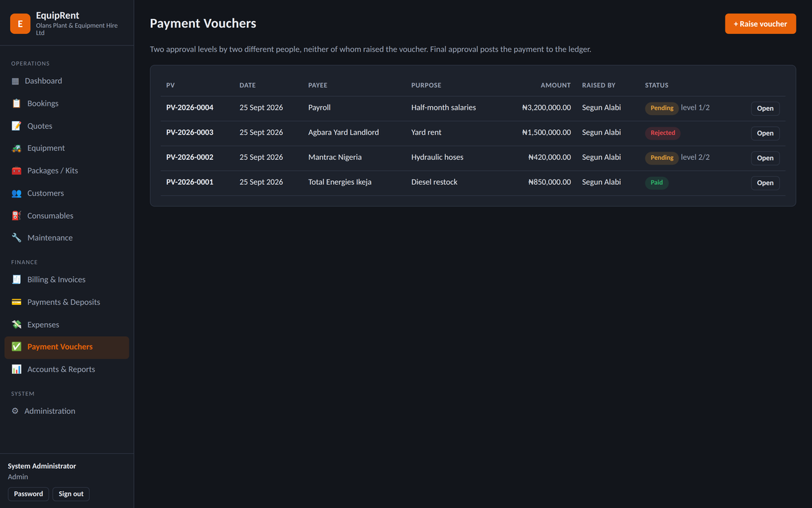The height and width of the screenshot is (508, 812).
Task: Click the Yard rent purpose cell
Action: point(426,133)
